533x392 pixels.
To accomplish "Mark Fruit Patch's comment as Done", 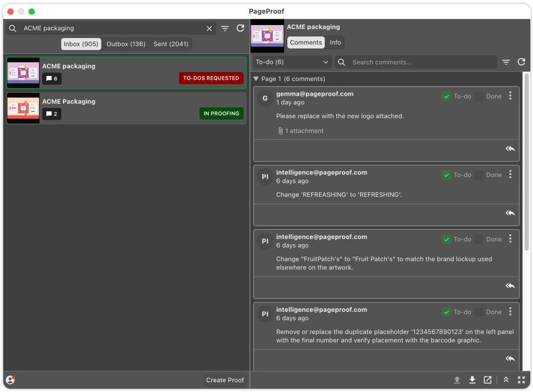I will [479, 239].
